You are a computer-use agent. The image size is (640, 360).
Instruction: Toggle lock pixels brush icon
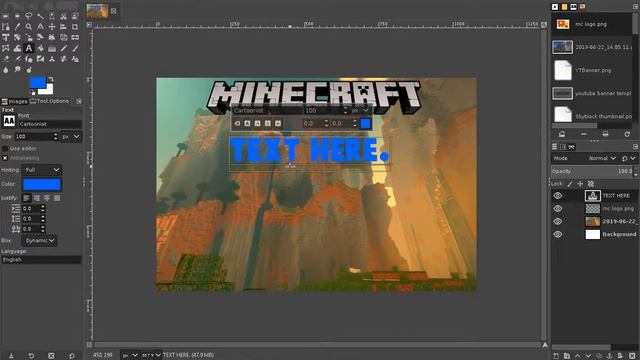tap(570, 184)
